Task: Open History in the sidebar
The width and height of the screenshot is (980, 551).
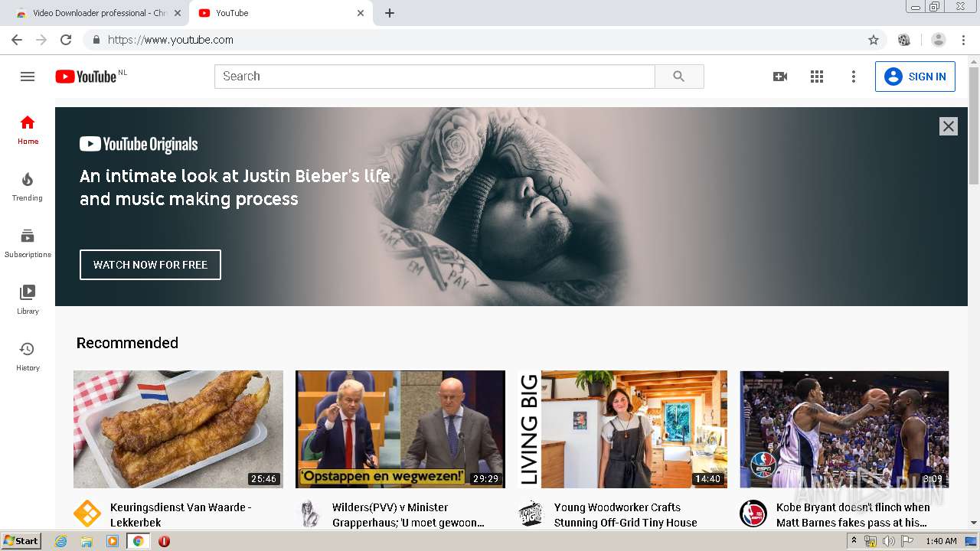Action: 28,356
